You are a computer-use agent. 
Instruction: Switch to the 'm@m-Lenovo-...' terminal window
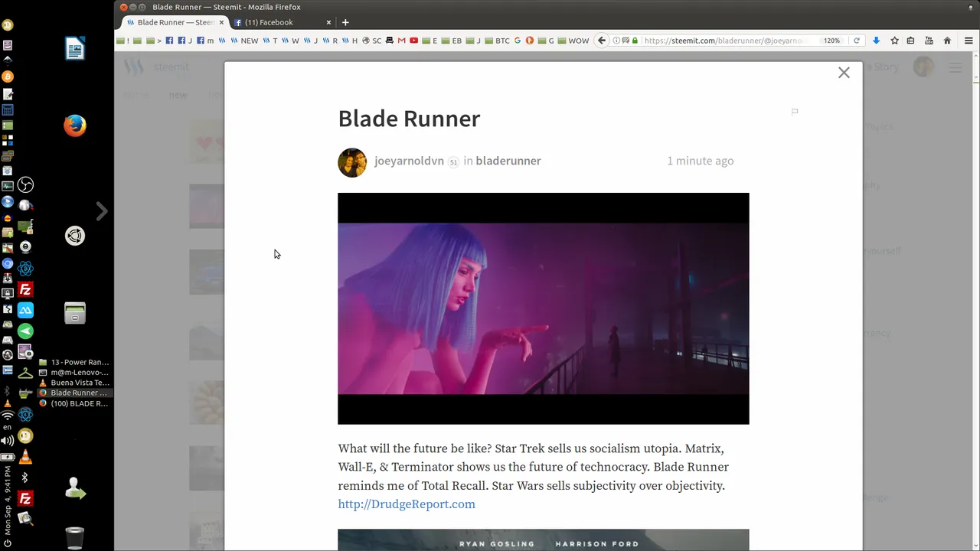pos(73,373)
